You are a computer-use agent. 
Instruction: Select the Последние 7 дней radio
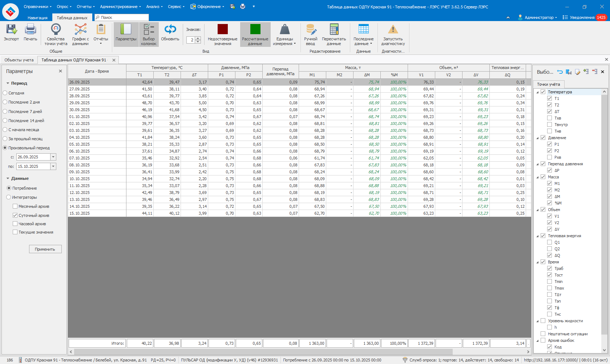click(5, 112)
